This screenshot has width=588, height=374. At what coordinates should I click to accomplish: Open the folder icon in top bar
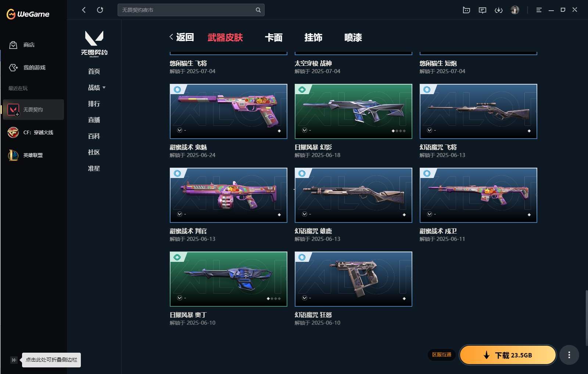(466, 10)
